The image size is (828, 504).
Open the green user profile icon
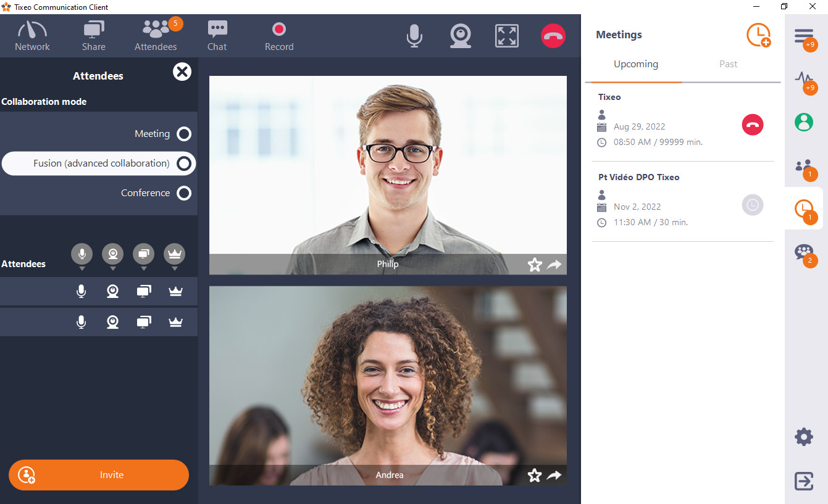click(804, 122)
